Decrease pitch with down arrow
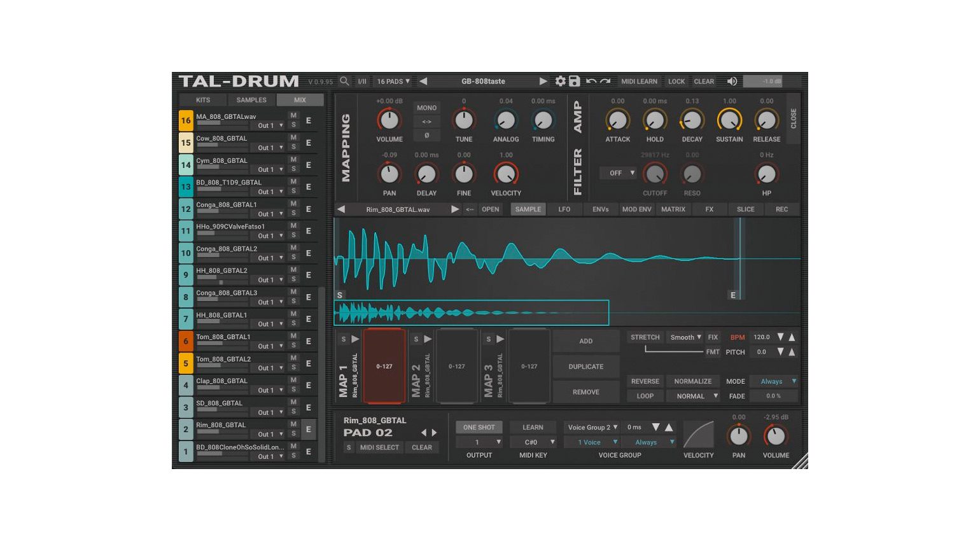 tap(781, 351)
